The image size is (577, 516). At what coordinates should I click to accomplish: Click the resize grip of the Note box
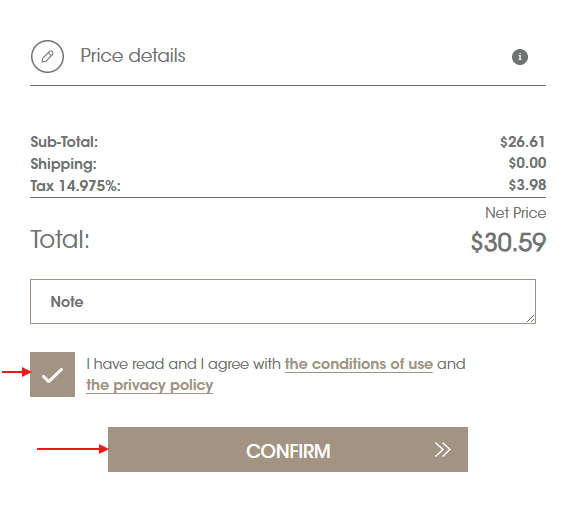click(x=530, y=319)
